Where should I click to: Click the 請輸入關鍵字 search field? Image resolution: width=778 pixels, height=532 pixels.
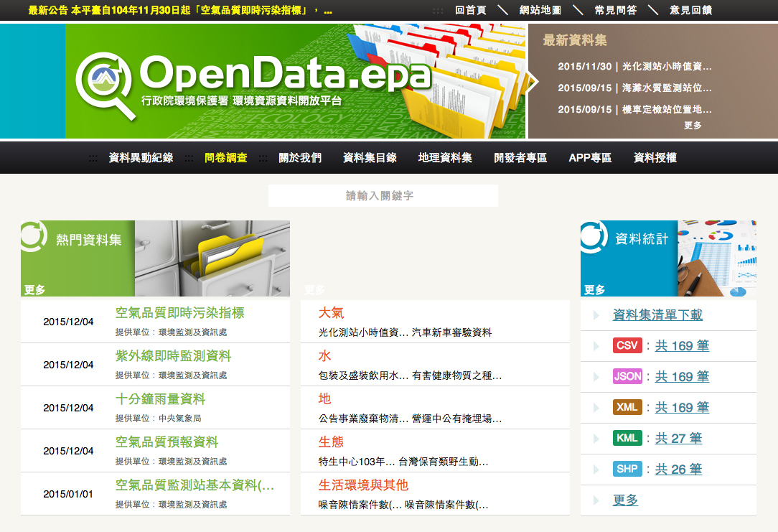pos(383,195)
